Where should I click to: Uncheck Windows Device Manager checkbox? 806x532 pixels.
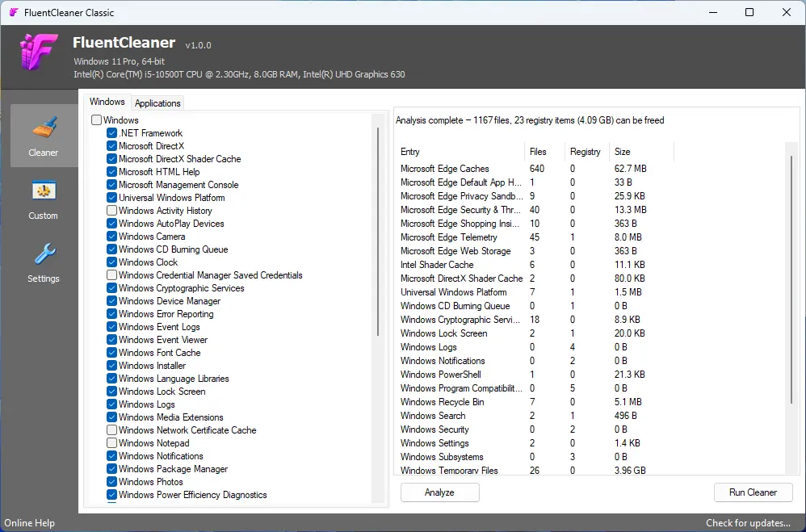coord(111,300)
